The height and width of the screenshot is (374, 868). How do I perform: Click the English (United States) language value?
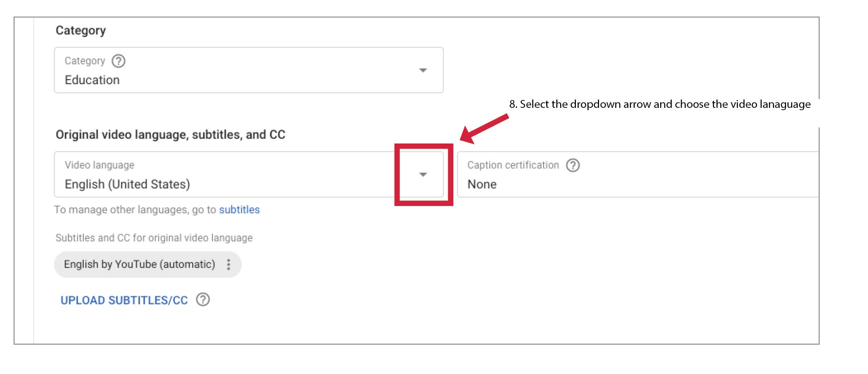[127, 184]
